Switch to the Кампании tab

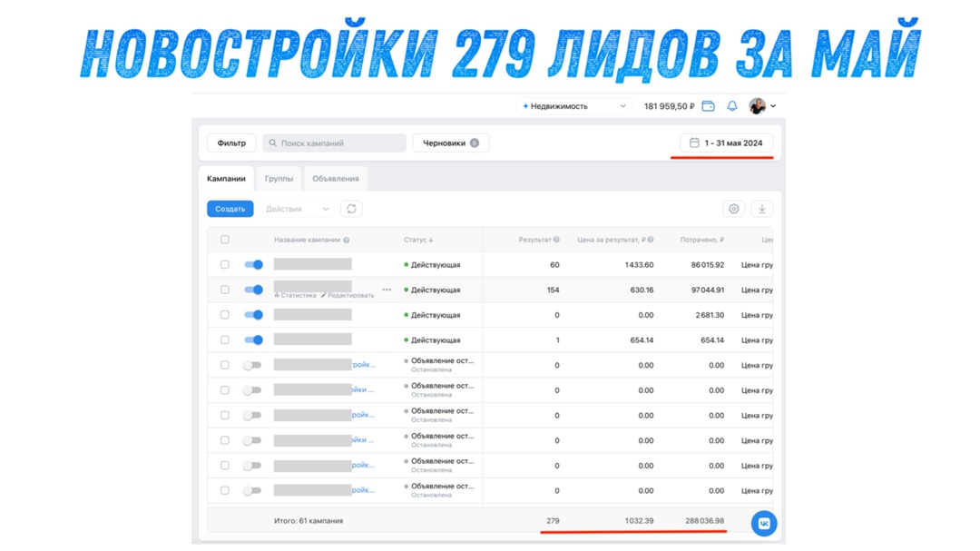pos(226,179)
